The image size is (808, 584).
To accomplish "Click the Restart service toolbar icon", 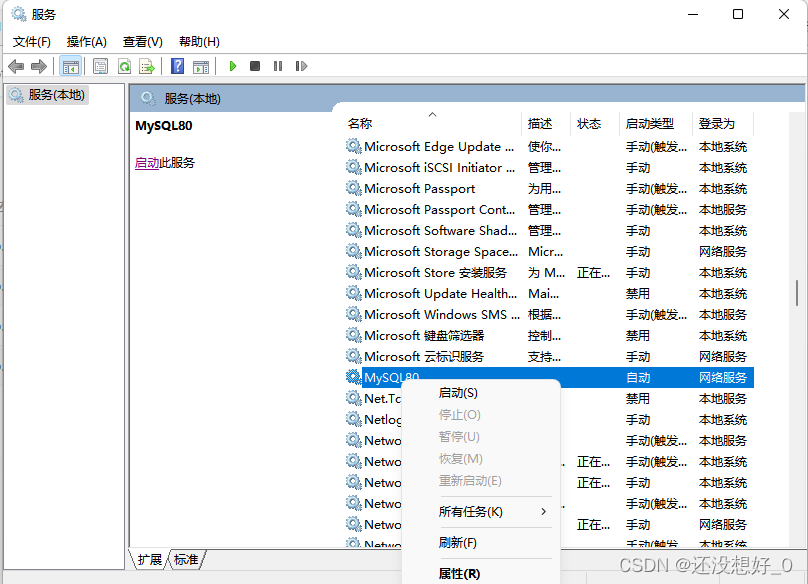I will pyautogui.click(x=301, y=66).
